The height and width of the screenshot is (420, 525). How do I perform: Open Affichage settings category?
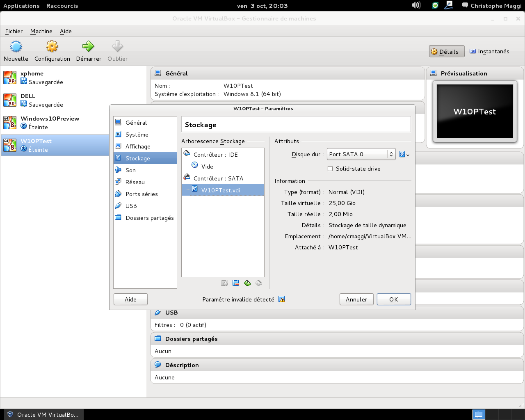click(x=145, y=146)
